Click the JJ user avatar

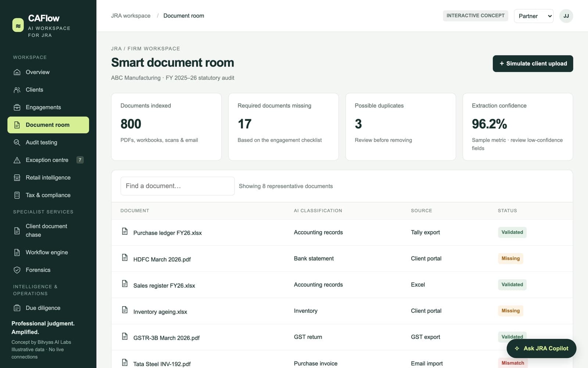point(566,16)
